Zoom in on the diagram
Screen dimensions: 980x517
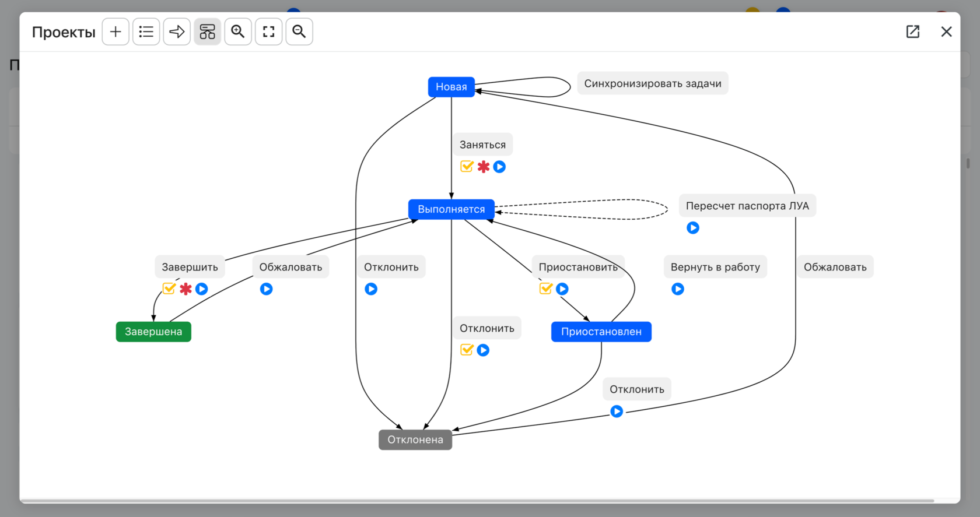pyautogui.click(x=238, y=31)
